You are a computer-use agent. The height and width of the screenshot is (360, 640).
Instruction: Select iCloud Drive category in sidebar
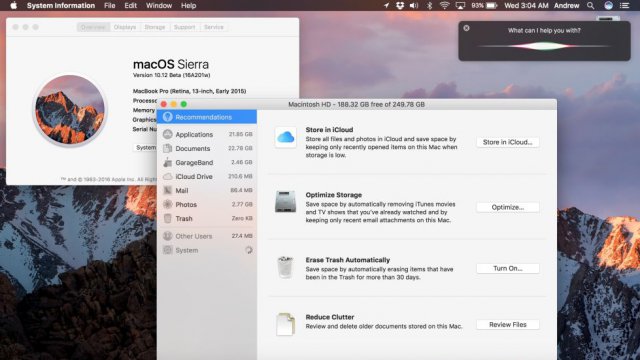click(207, 176)
